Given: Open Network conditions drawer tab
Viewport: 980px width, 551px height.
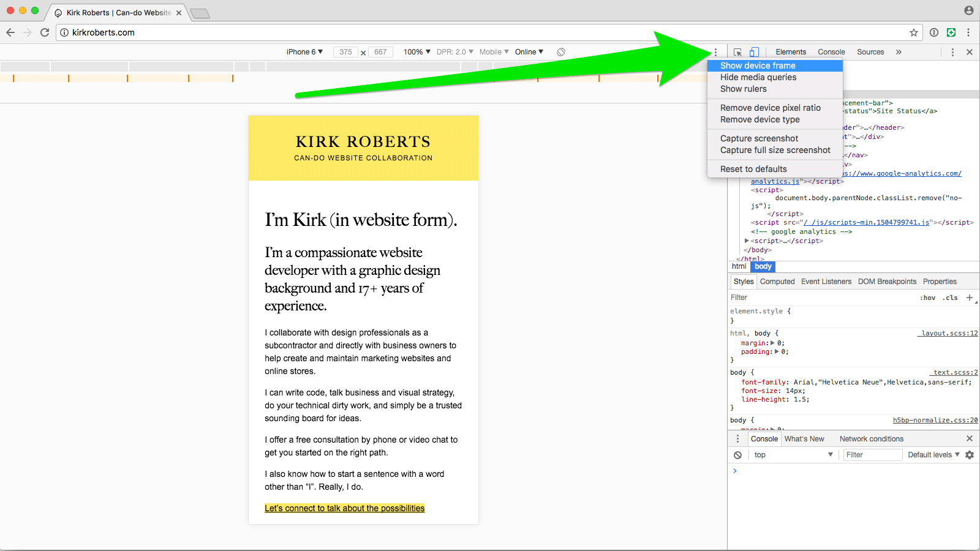Looking at the screenshot, I should 872,439.
